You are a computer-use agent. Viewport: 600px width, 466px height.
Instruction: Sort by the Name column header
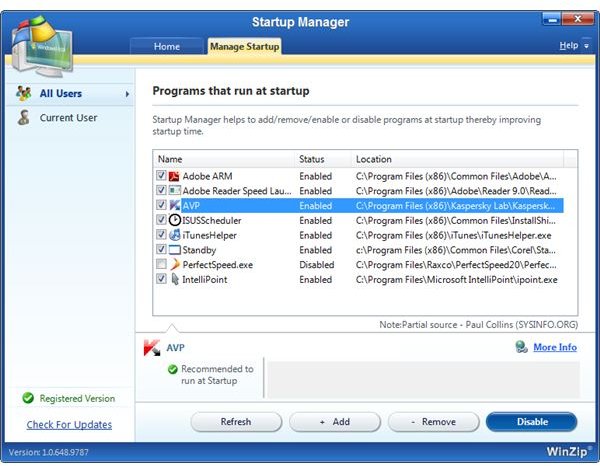point(224,159)
